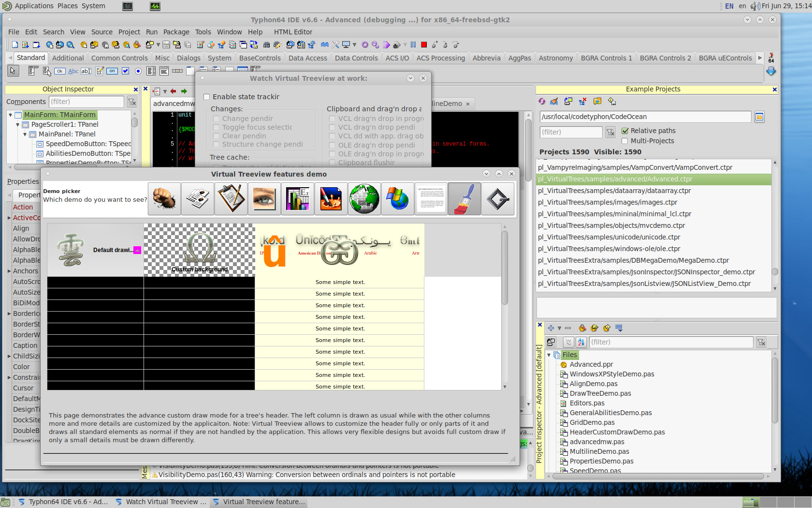Open the Package menu
Viewport: 812px width, 508px height.
pos(176,32)
